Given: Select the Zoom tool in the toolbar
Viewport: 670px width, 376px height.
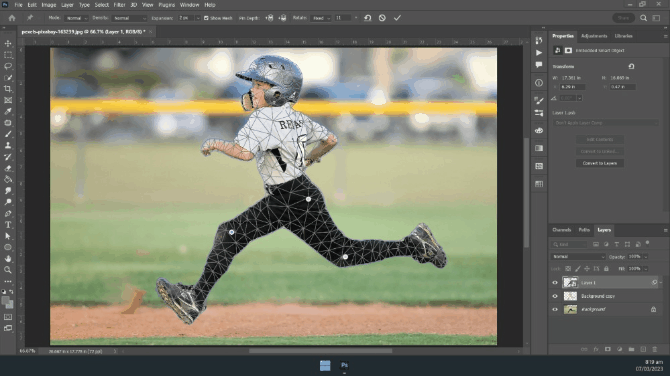Looking at the screenshot, I should click(8, 270).
